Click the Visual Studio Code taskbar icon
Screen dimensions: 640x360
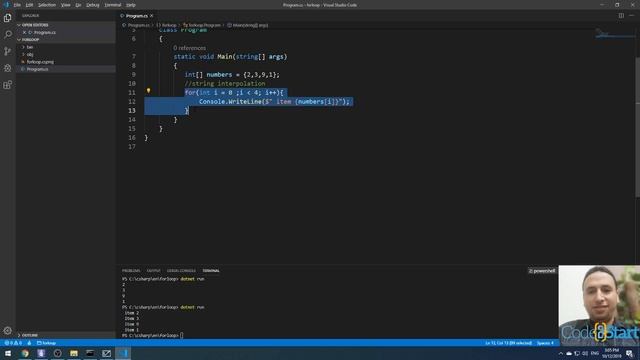[123, 353]
